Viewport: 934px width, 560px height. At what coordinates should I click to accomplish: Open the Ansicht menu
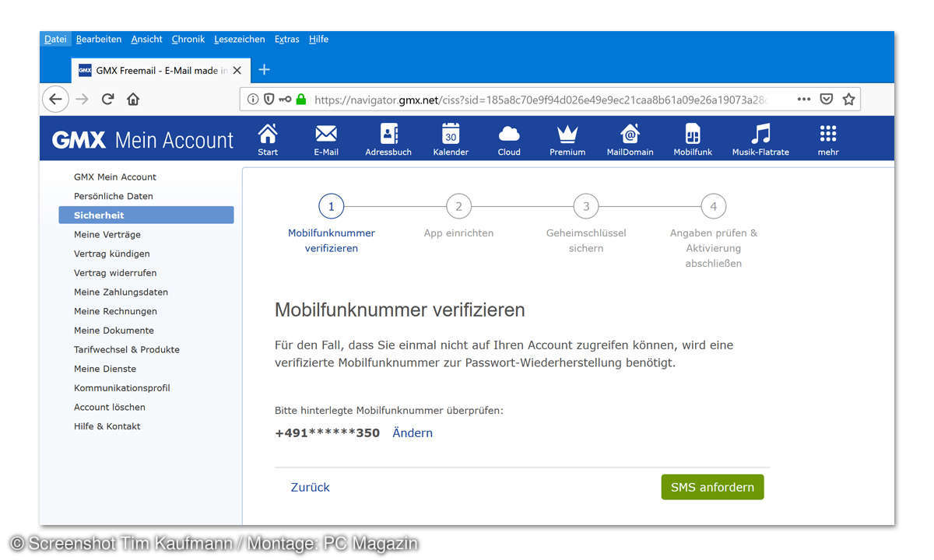point(146,39)
